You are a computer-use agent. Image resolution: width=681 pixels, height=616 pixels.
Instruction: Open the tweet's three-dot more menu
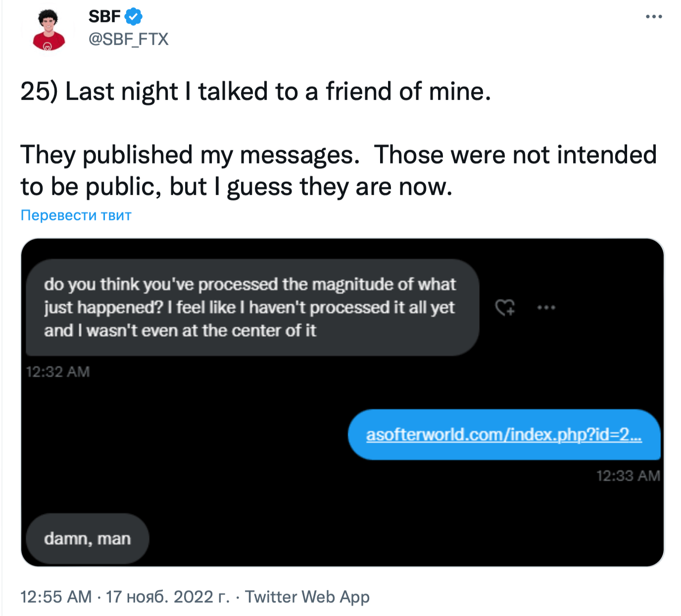(x=653, y=17)
